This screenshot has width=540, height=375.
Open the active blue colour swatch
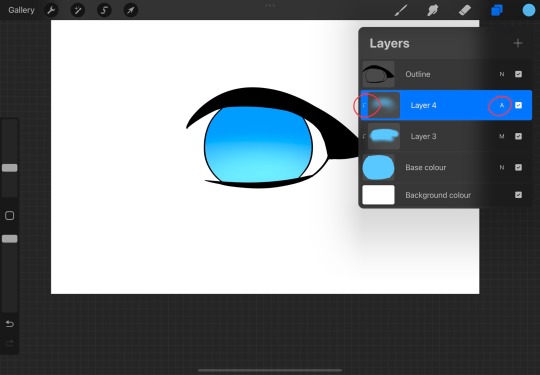(x=529, y=10)
